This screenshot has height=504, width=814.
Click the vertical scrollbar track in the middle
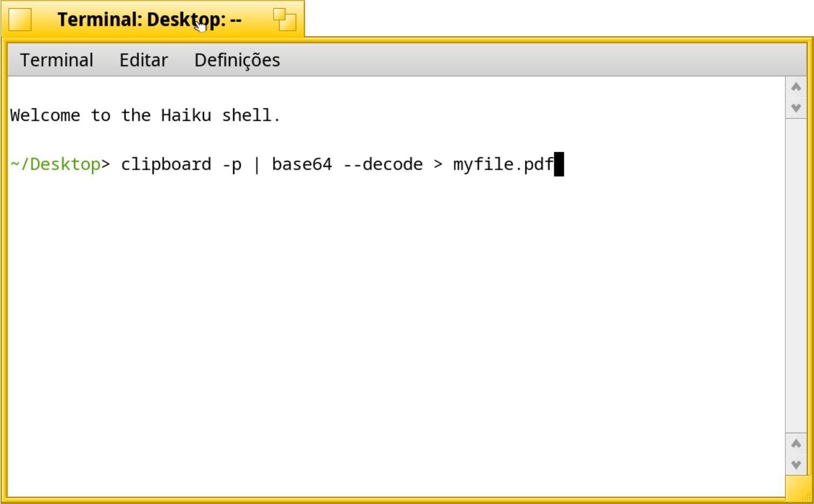pyautogui.click(x=796, y=275)
